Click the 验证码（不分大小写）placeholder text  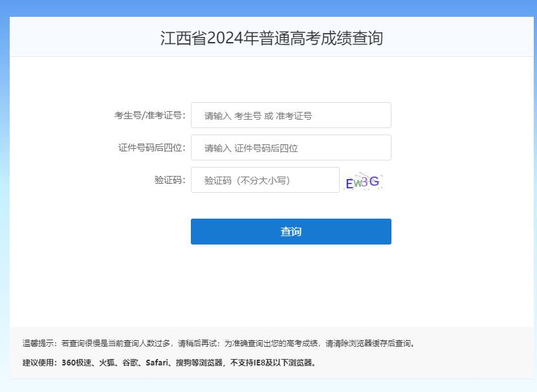[248, 180]
